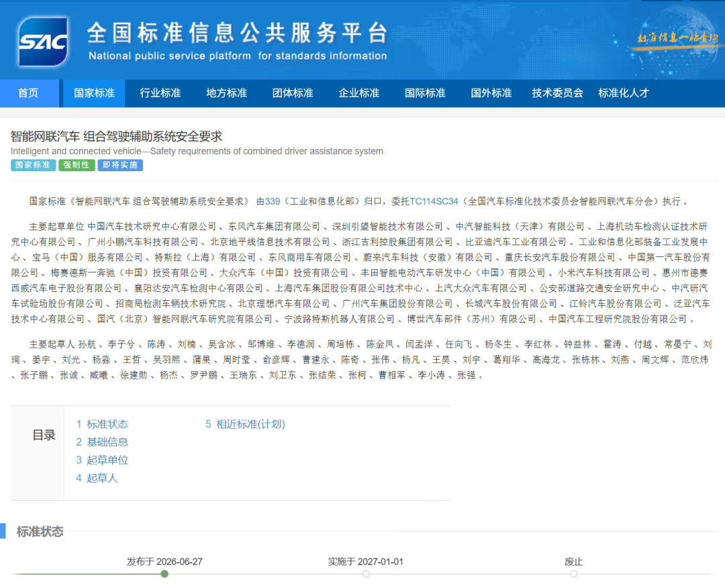The height and width of the screenshot is (588, 725).
Task: Click the green 发布于 timeline dot
Action: click(x=164, y=574)
